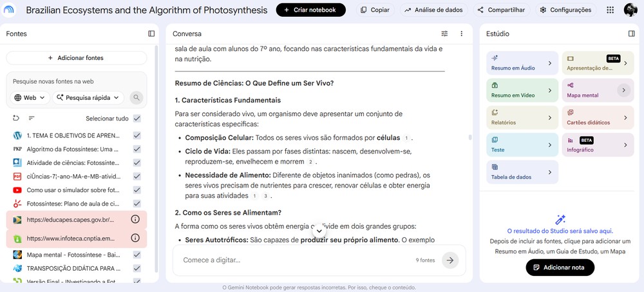644x292 pixels.
Task: Click info icon for infoteca.cnptia source
Action: click(x=135, y=238)
